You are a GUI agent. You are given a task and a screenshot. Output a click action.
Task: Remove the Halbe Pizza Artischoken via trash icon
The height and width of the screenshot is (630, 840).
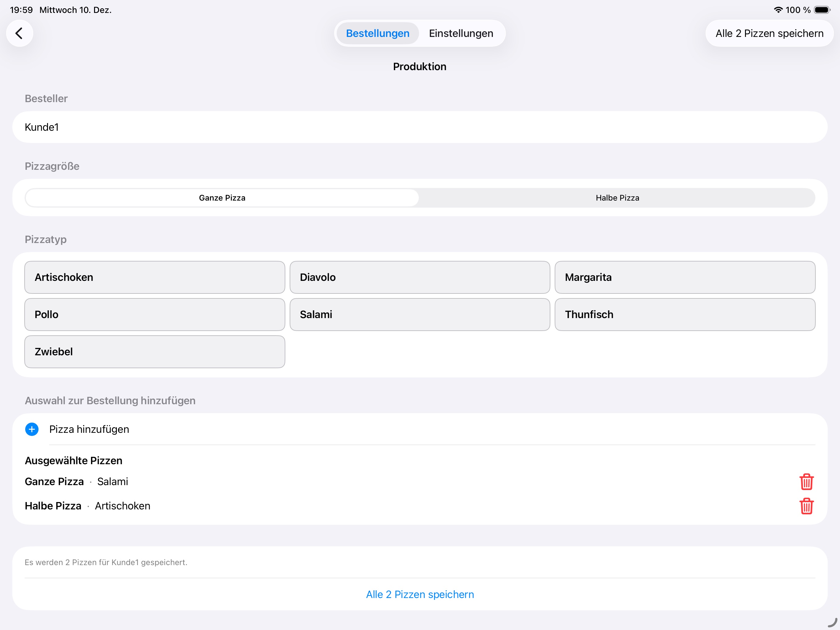coord(806,506)
